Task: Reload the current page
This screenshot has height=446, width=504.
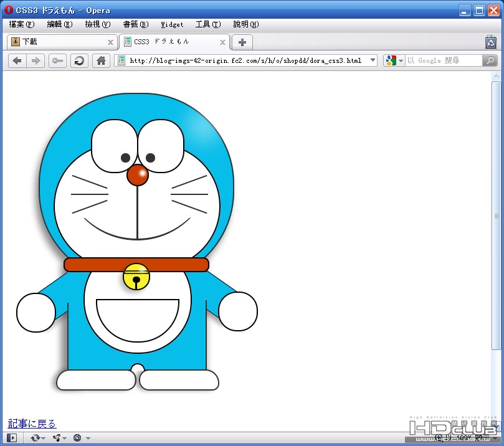Action: tap(79, 60)
